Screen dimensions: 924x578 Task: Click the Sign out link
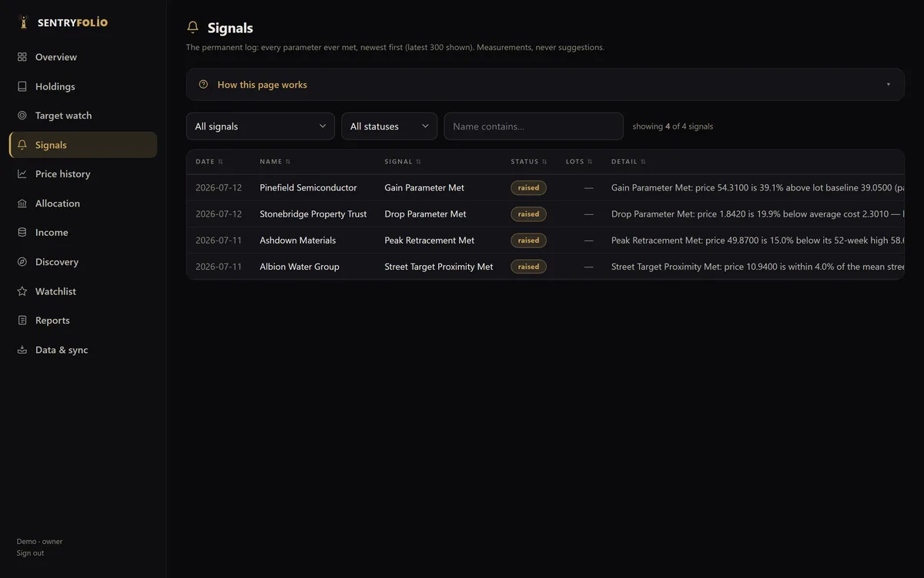[x=30, y=553]
